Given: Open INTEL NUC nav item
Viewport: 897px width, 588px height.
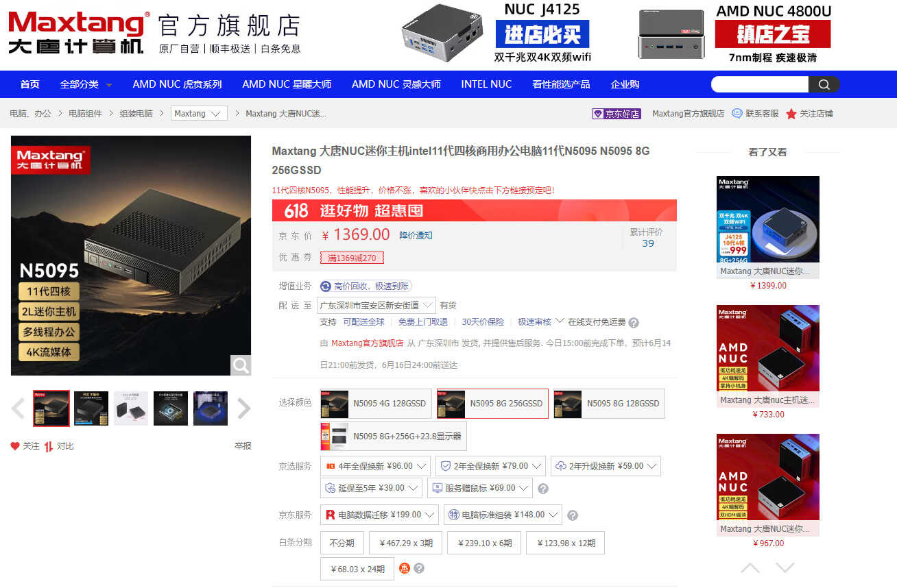Looking at the screenshot, I should click(486, 84).
